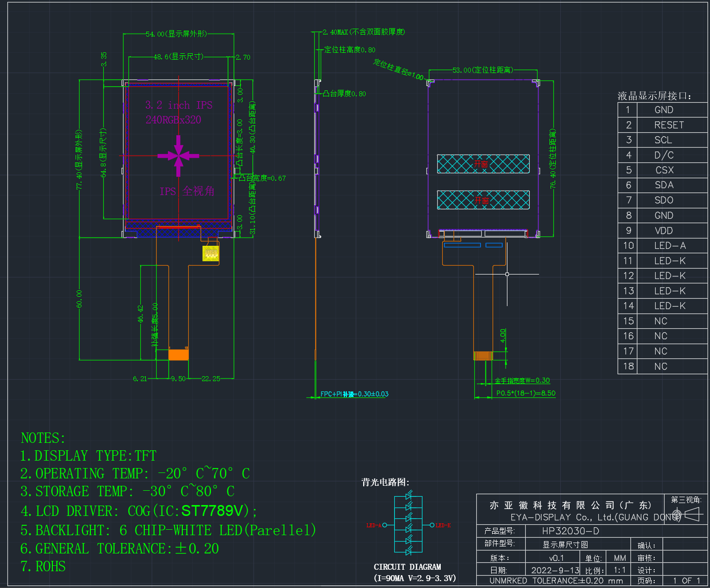The width and height of the screenshot is (710, 588).
Task: Click the "76.40(定位柱距离)" vertical dimension
Action: coord(553,158)
